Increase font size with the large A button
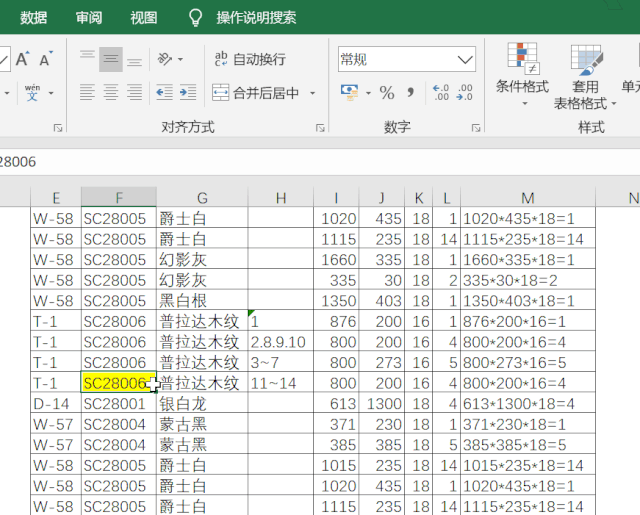640x515 pixels. click(x=22, y=59)
